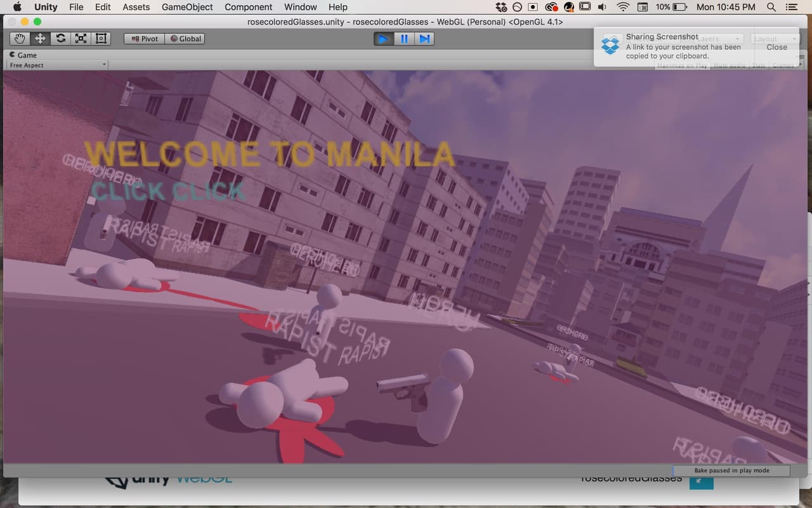Click the battery status indicator
Image resolution: width=812 pixels, height=508 pixels.
point(671,7)
